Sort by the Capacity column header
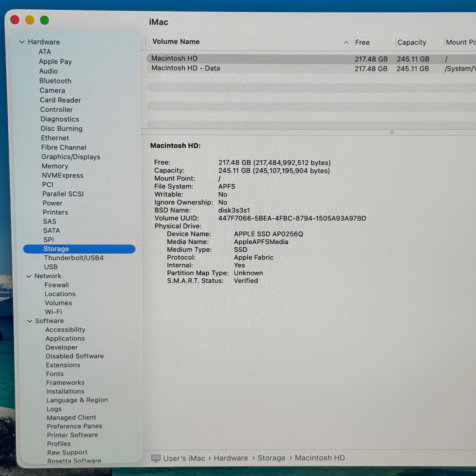 tap(412, 43)
